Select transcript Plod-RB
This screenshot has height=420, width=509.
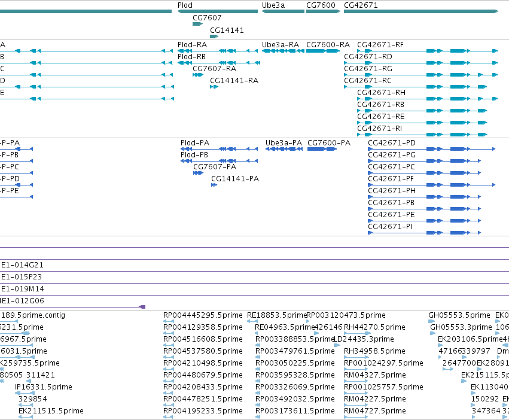point(191,56)
